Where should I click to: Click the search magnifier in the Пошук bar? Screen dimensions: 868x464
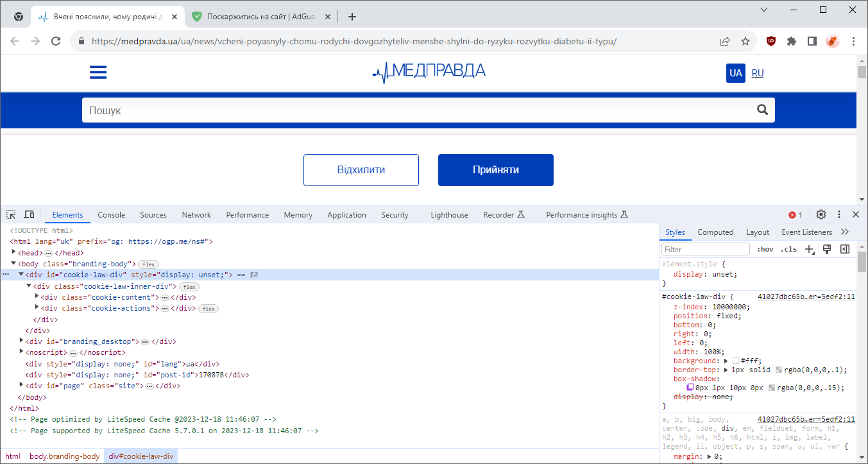762,109
